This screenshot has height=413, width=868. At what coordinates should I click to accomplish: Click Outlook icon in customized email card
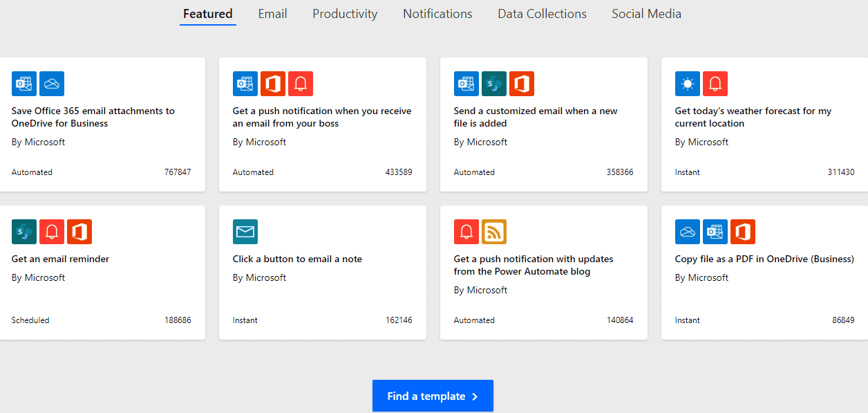coord(466,84)
